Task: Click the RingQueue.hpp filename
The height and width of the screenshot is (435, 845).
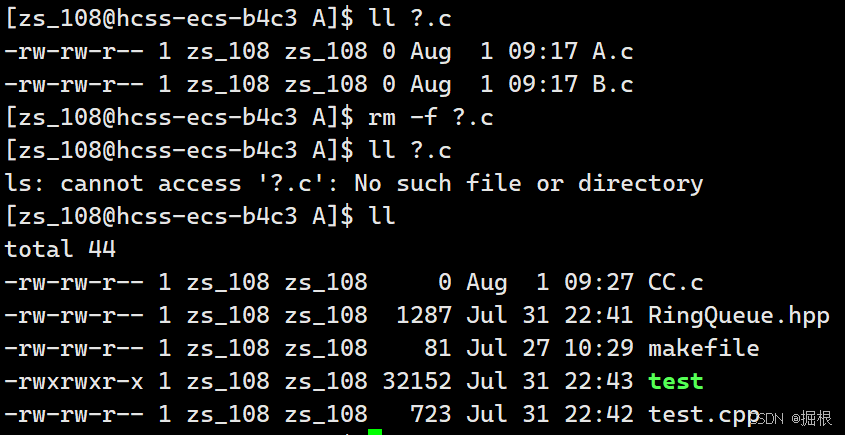Action: pyautogui.click(x=739, y=316)
